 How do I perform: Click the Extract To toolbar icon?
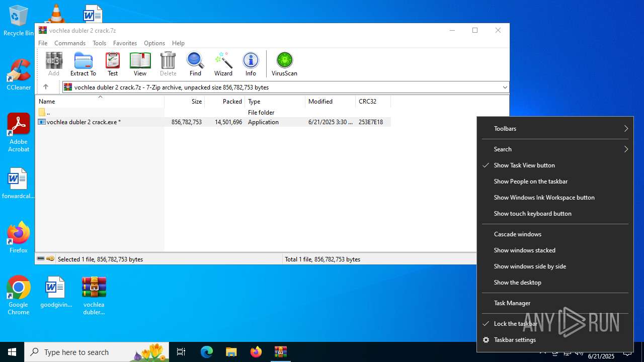tap(83, 64)
